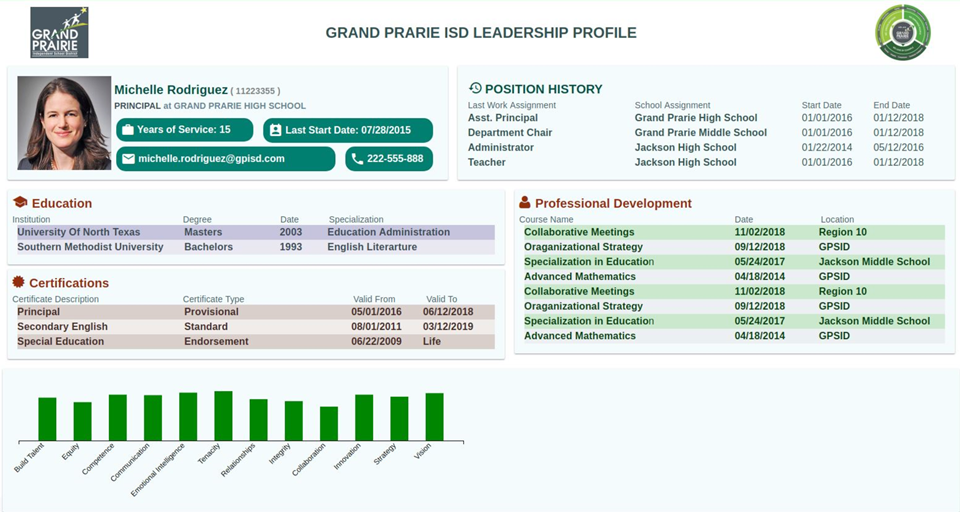Select the Department Chair position row
The width and height of the screenshot is (960, 512).
click(x=696, y=132)
